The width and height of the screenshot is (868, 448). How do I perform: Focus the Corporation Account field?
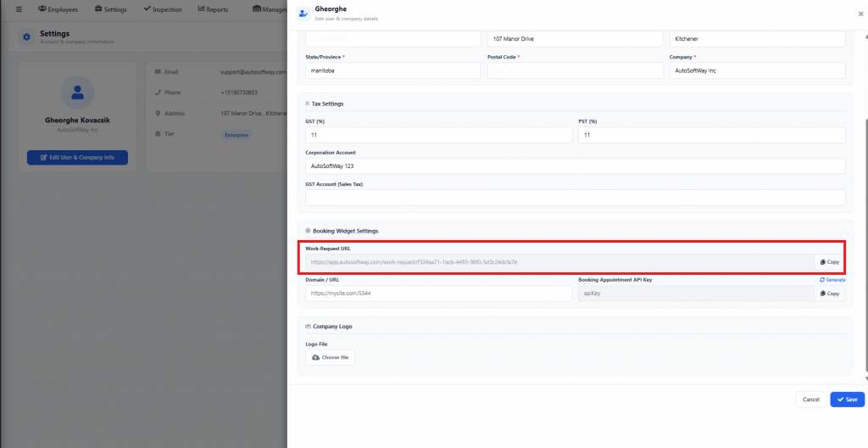coord(575,166)
